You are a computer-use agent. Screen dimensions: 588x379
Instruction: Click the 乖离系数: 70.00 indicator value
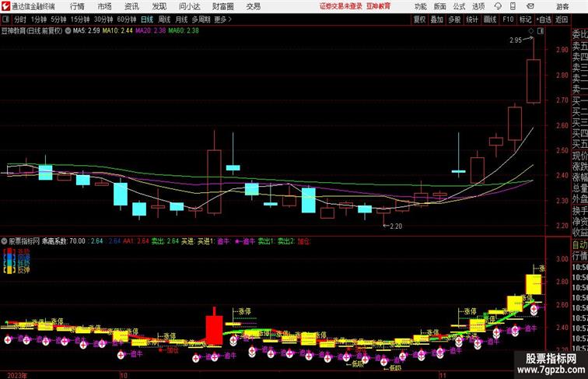pyautogui.click(x=64, y=241)
